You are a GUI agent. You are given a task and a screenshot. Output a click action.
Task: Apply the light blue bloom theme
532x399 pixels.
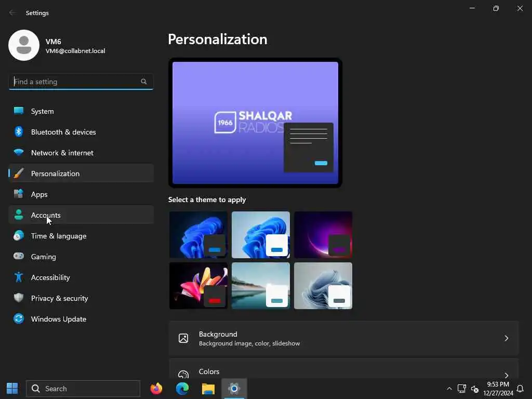coord(261,235)
